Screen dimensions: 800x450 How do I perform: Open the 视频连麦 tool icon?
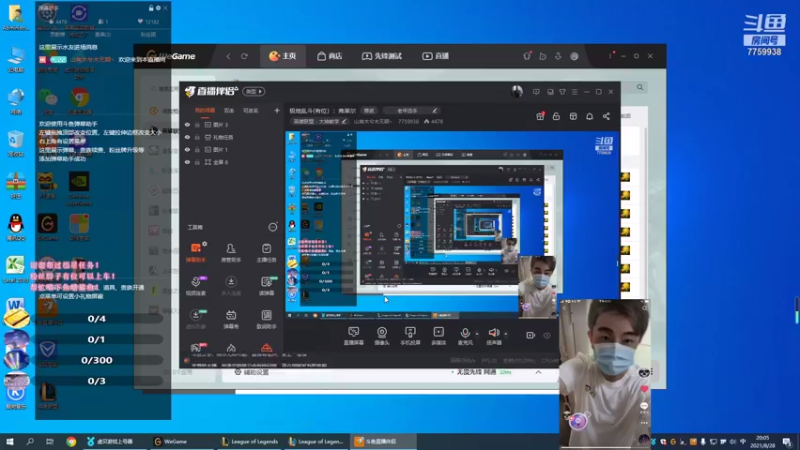point(196,286)
